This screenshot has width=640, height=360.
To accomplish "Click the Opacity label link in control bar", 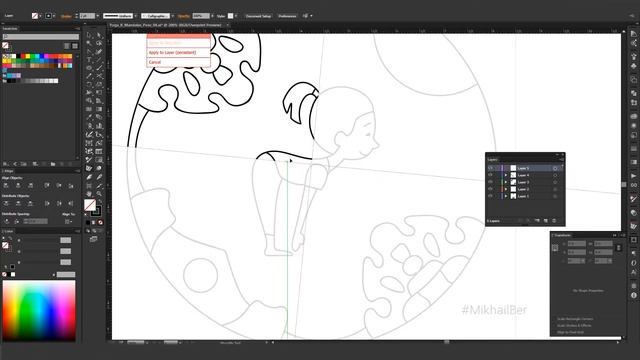I will 184,16.
